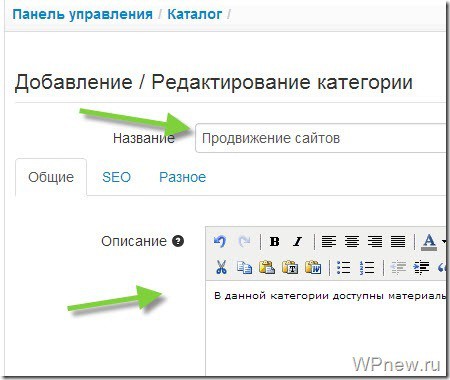
Task: Open the Общие tab
Action: pyautogui.click(x=51, y=177)
